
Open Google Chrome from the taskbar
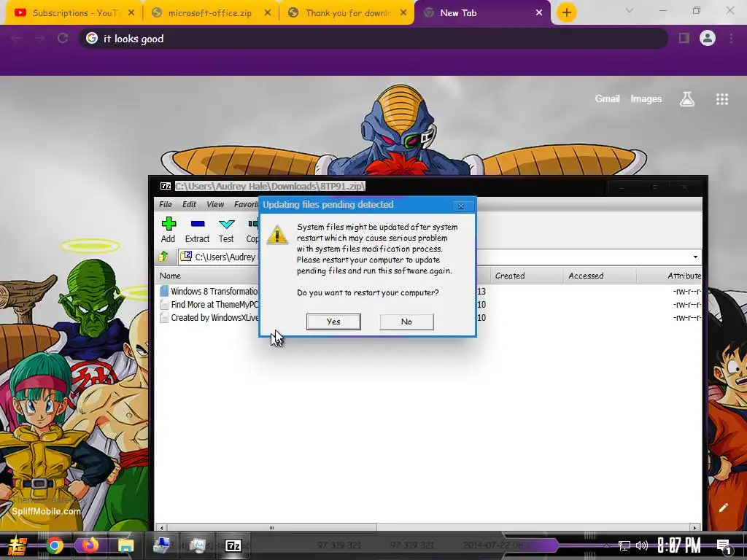(55, 545)
